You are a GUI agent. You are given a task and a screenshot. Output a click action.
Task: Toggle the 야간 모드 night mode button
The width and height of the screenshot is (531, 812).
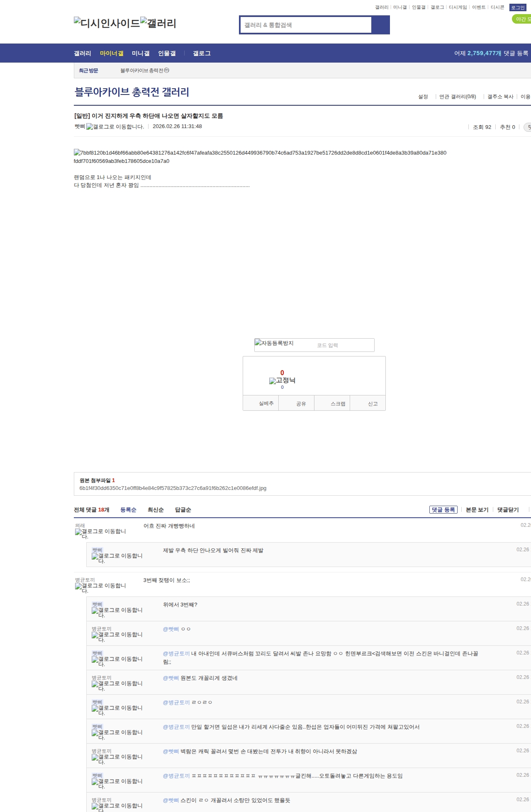click(521, 19)
